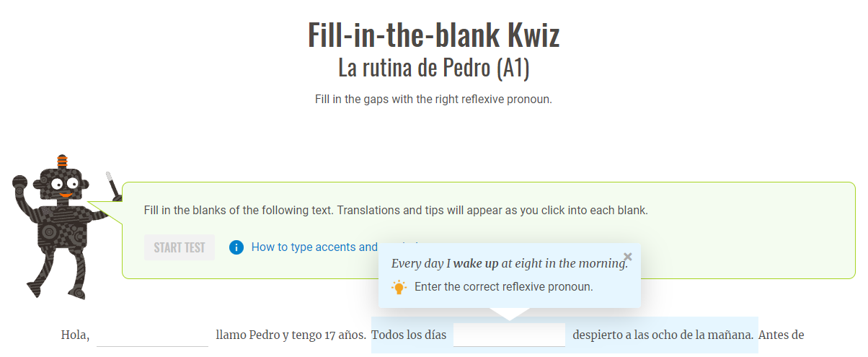868x357 pixels.
Task: Click the 'La rutina de Pedro (A1)' subtitle
Action: coord(433,69)
